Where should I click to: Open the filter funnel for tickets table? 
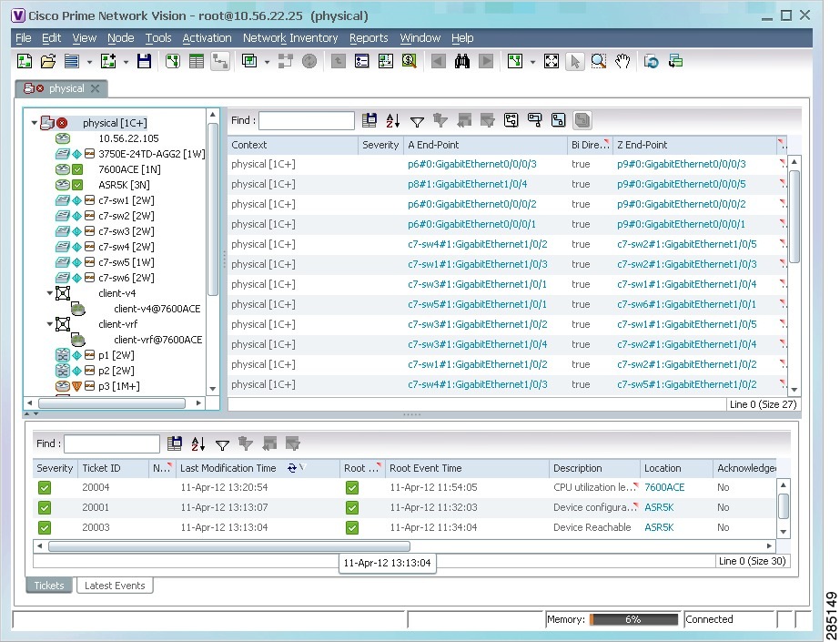coord(222,444)
